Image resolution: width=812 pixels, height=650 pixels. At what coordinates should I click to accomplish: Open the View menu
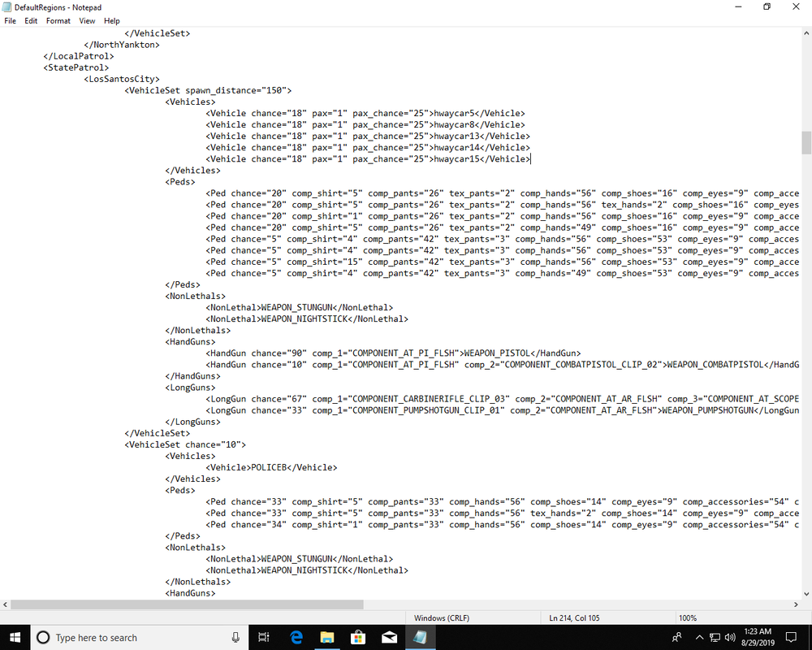tap(87, 20)
